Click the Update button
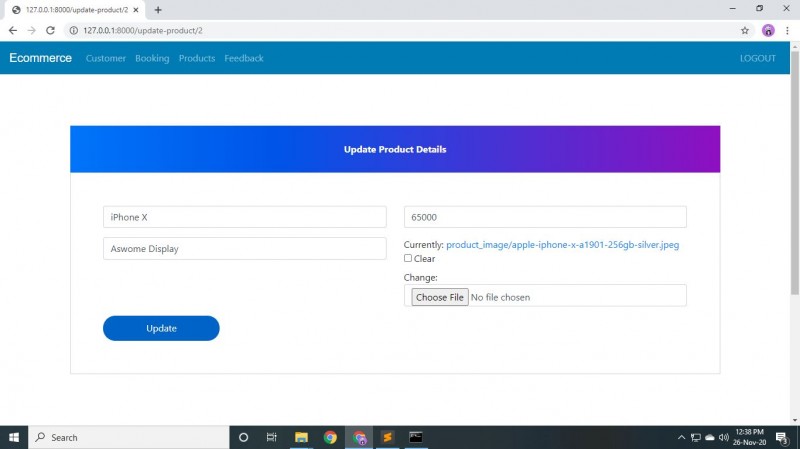Screen dimensions: 800x449 coord(161,328)
